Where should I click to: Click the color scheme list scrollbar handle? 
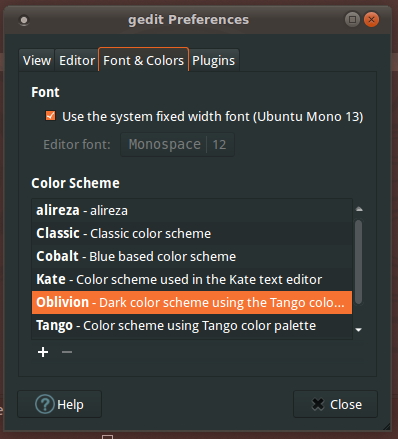click(359, 262)
